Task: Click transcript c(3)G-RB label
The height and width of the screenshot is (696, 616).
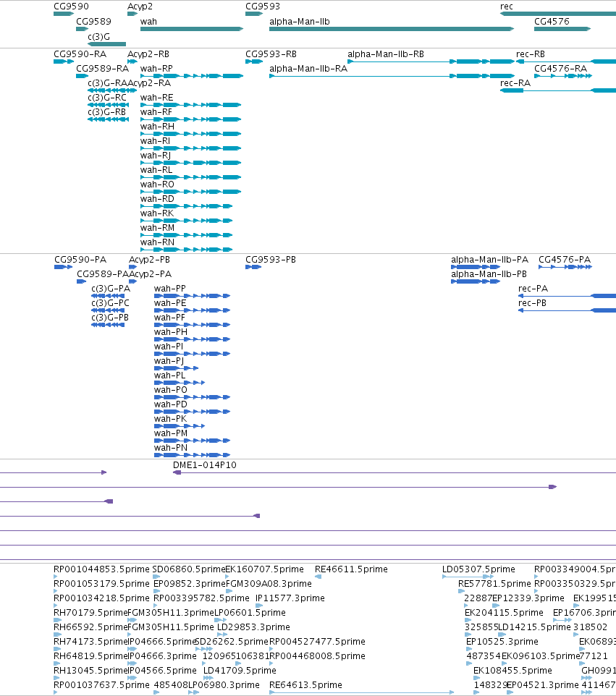Action: [x=107, y=112]
